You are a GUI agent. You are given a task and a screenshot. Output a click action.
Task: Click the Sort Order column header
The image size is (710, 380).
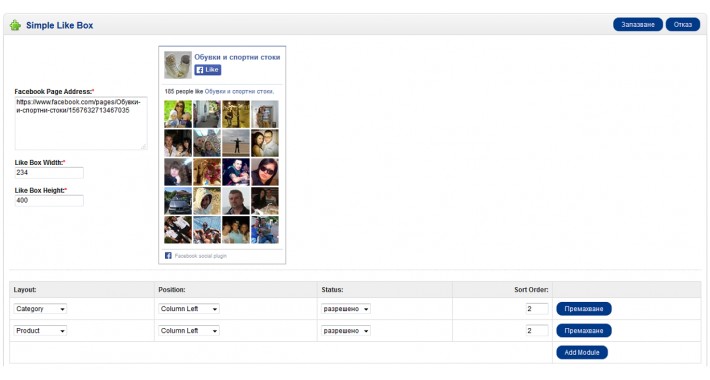(531, 289)
